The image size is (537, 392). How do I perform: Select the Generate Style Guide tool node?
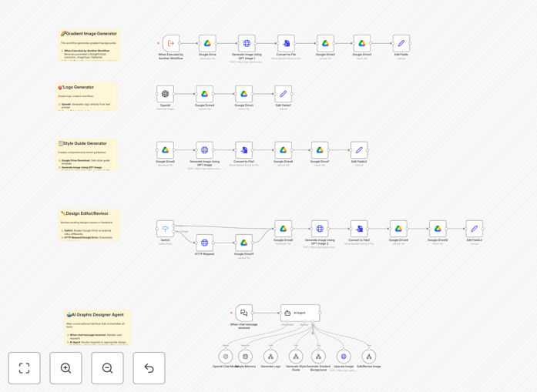coord(296,357)
